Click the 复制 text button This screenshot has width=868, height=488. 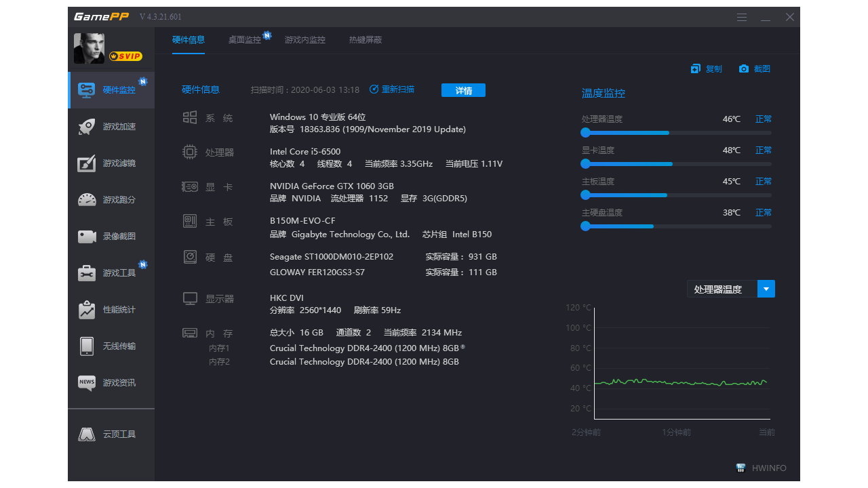point(714,69)
